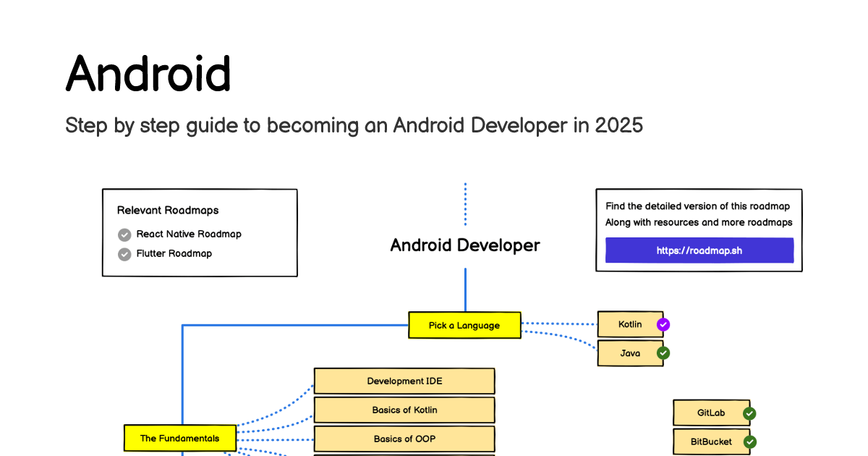This screenshot has height=456, width=868.
Task: Open The Fundamentals topic node
Action: [179, 438]
